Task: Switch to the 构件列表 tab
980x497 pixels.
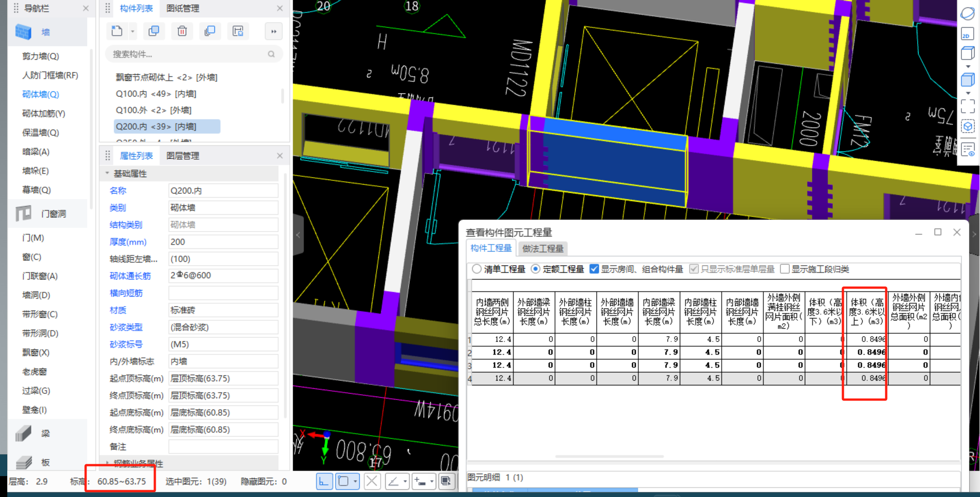Action: [x=136, y=8]
